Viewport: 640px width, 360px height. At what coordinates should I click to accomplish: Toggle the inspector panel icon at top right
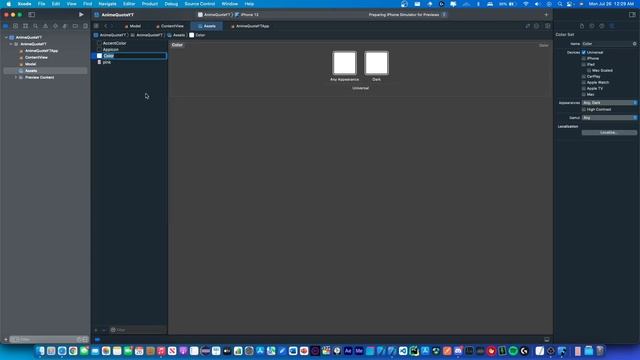point(632,15)
